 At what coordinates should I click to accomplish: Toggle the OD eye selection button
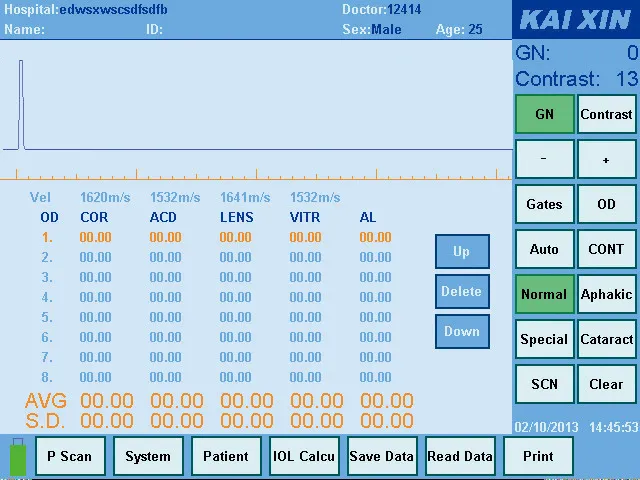pos(606,204)
